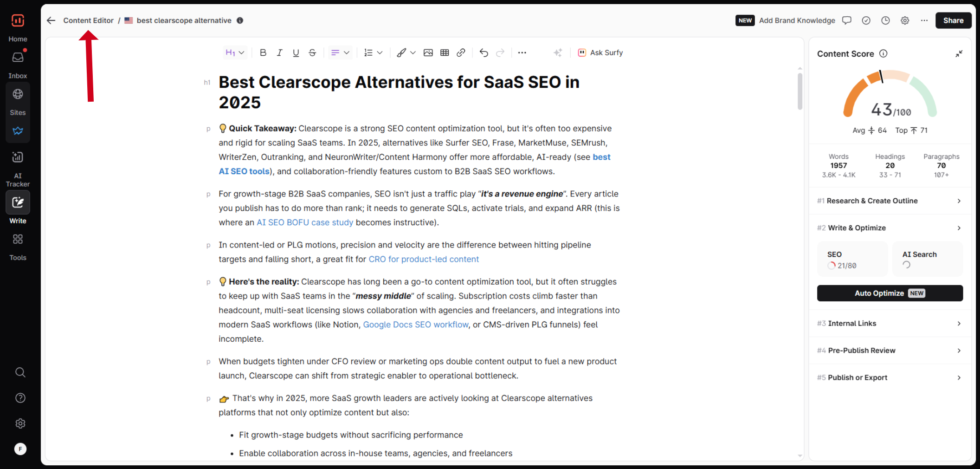The width and height of the screenshot is (980, 469).
Task: Toggle strikethrough formatting
Action: click(312, 53)
